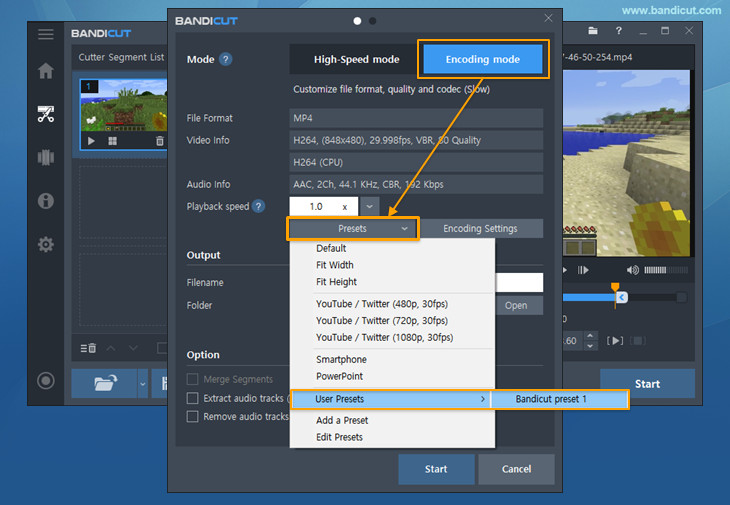The image size is (730, 505).
Task: Open the Information icon in sidebar
Action: [45, 201]
